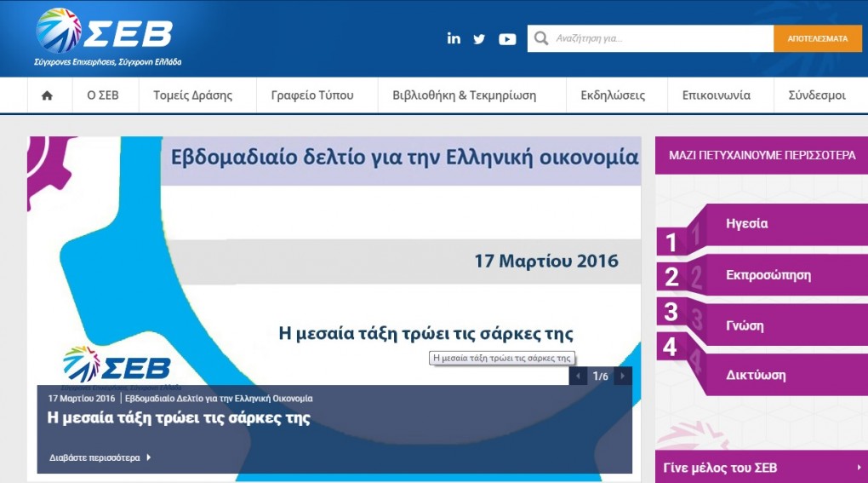The image size is (868, 483).
Task: Expand the Γίνε μέλος του ΣΕΒ arrow
Action: pyautogui.click(x=859, y=468)
